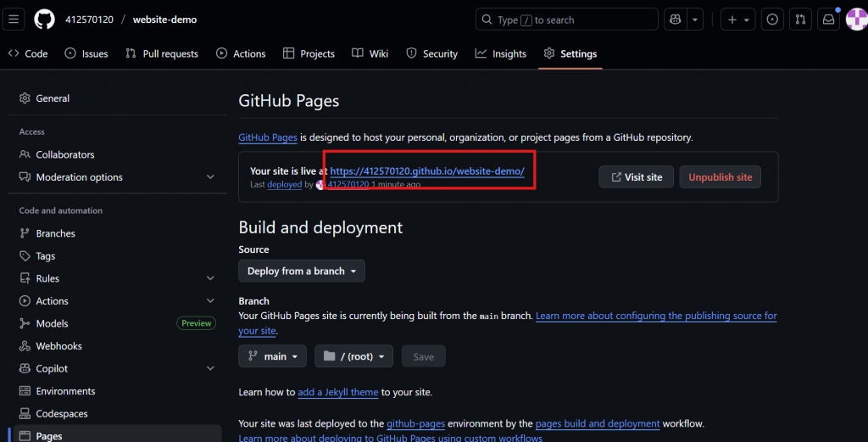Open the Issues tab
The height and width of the screenshot is (442, 868).
pyautogui.click(x=86, y=53)
